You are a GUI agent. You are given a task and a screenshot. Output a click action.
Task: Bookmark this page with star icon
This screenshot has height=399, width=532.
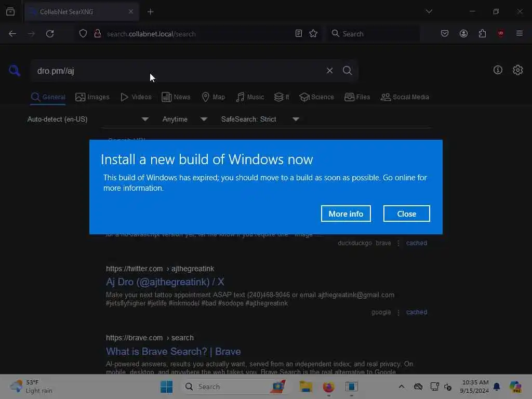point(313,33)
